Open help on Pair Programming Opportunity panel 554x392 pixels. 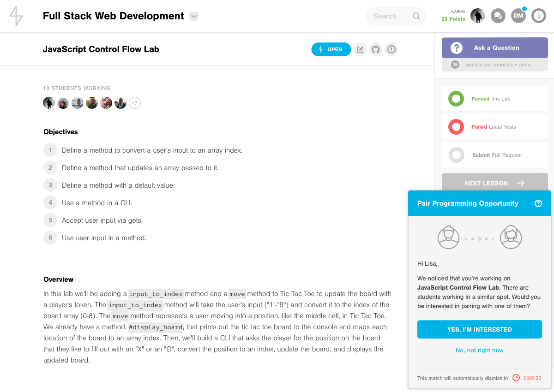pos(538,203)
